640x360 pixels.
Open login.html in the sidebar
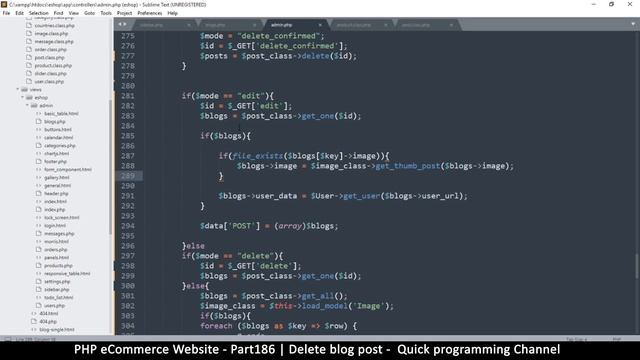click(55, 225)
